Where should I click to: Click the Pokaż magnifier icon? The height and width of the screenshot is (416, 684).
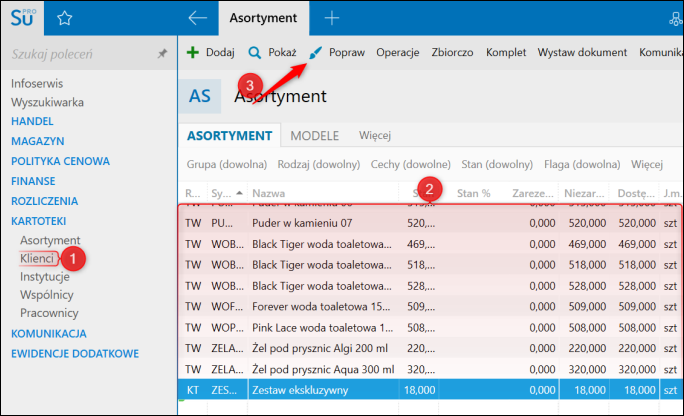[255, 52]
